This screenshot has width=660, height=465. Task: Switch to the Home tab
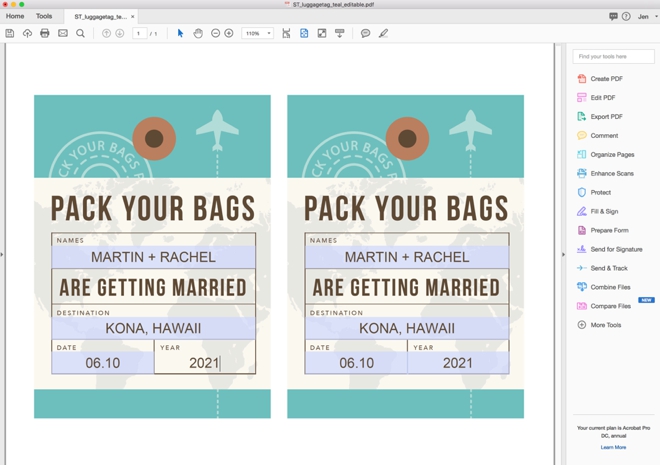coord(15,16)
